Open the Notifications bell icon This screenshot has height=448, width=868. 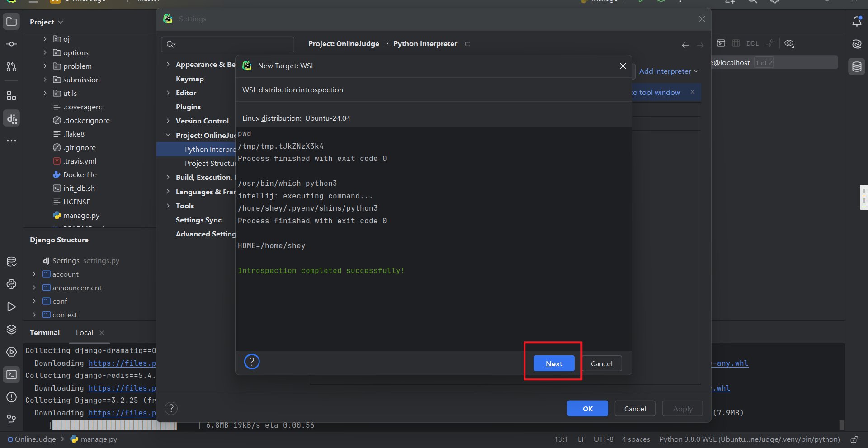click(857, 21)
